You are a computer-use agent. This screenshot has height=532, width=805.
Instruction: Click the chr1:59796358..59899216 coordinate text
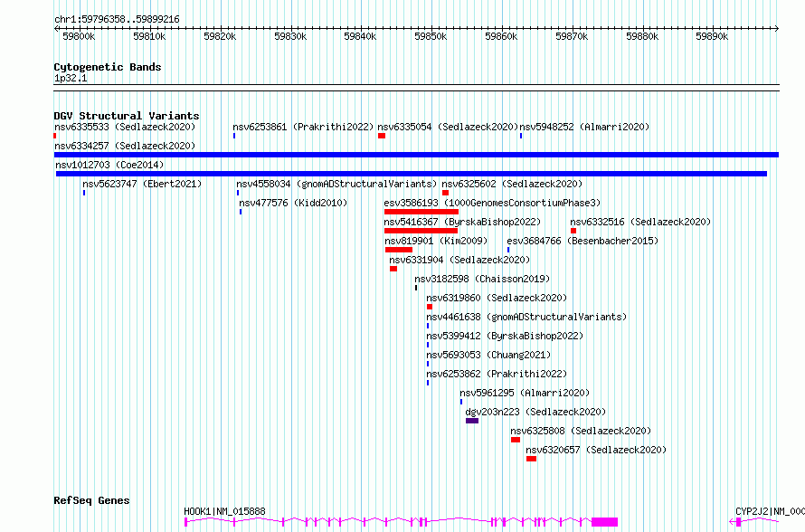(x=117, y=20)
